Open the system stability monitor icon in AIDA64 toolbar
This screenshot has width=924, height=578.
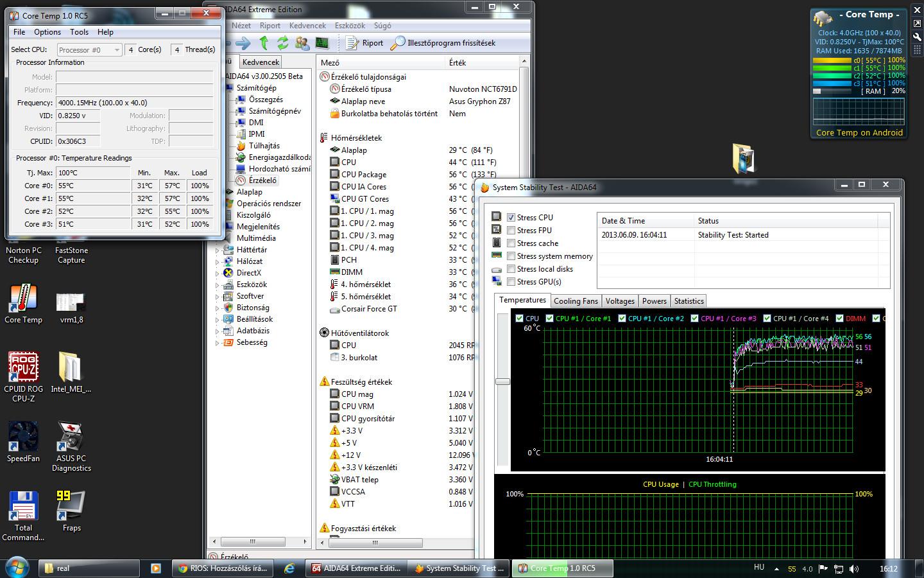click(322, 43)
